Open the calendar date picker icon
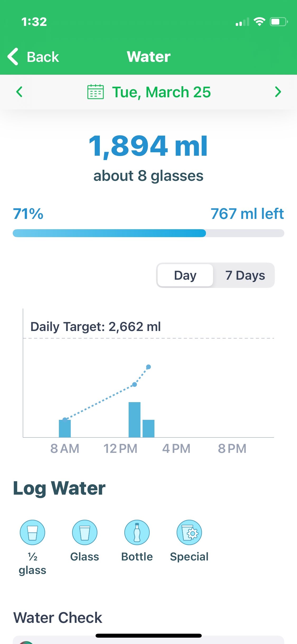Image resolution: width=297 pixels, height=644 pixels. pyautogui.click(x=95, y=92)
